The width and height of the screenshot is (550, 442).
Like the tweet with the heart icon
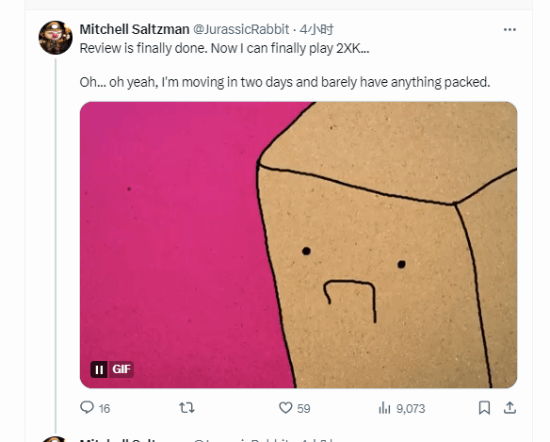[x=286, y=408]
